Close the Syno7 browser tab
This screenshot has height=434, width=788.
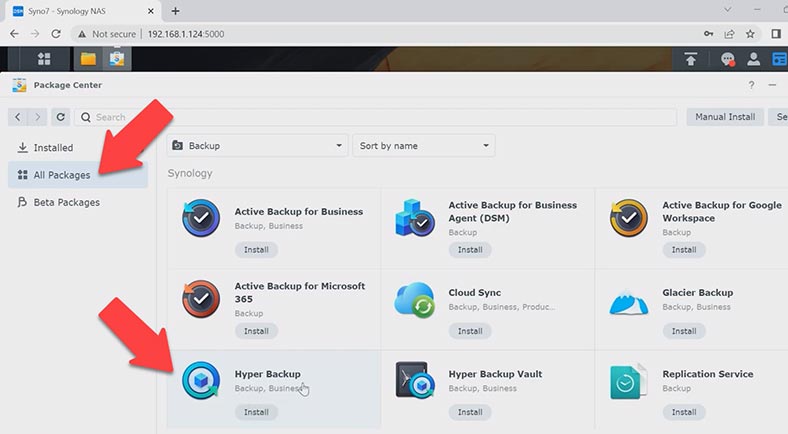tap(151, 11)
